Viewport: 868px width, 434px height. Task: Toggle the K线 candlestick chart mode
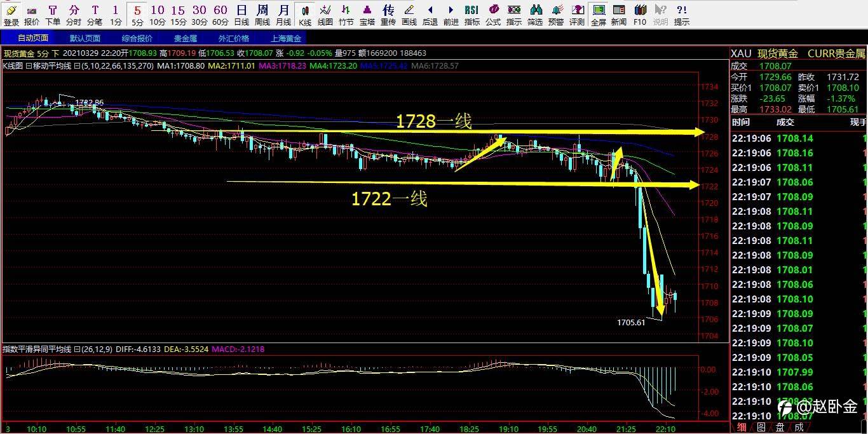tap(305, 14)
